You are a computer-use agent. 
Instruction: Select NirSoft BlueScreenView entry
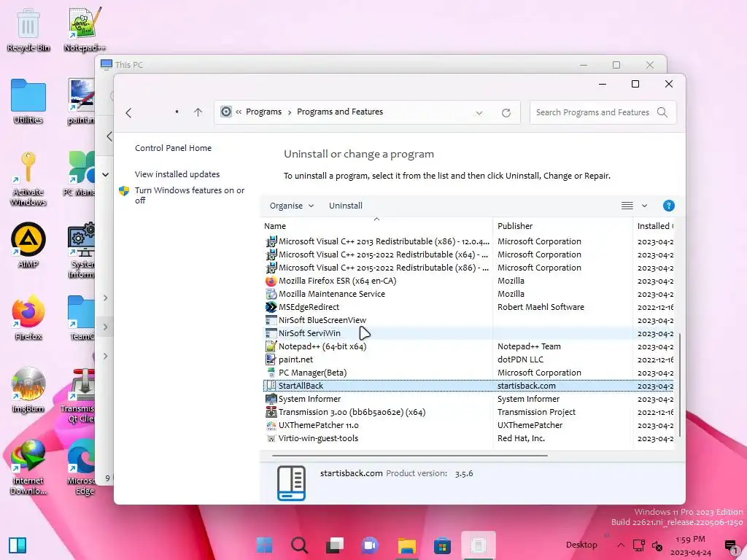pos(469,321)
